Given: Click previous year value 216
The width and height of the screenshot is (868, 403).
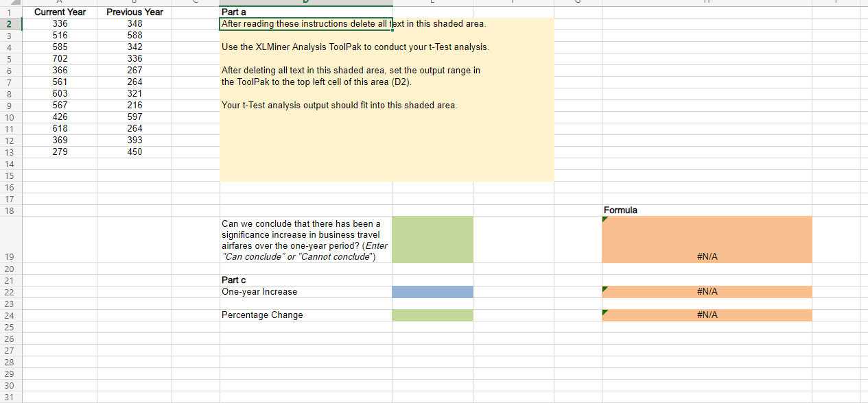Looking at the screenshot, I should click(x=134, y=105).
